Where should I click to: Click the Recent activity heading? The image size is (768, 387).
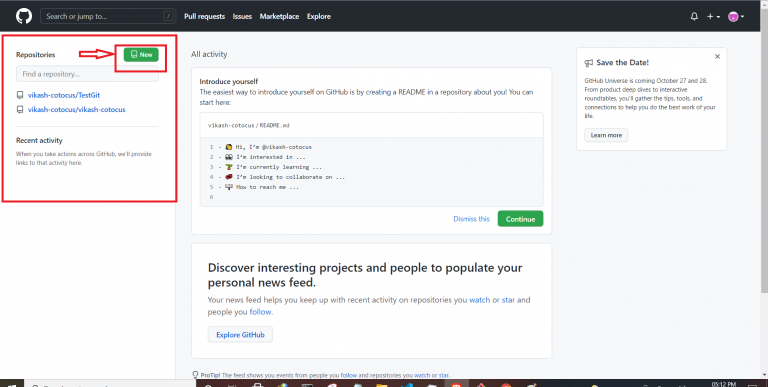click(x=39, y=141)
